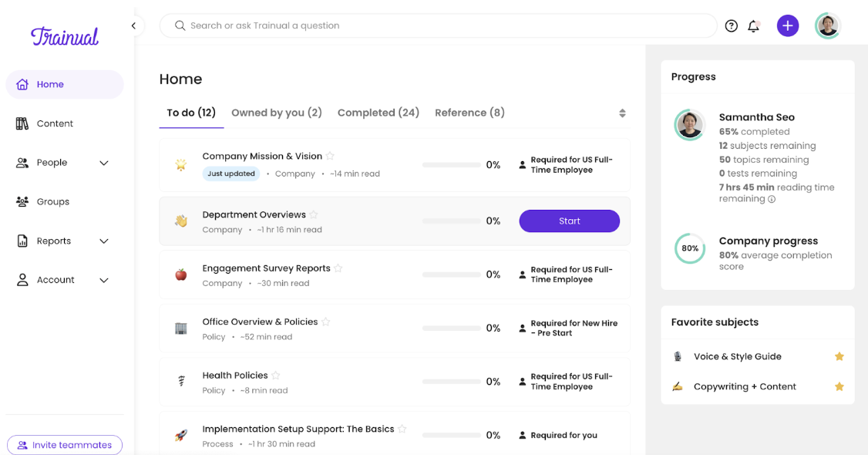This screenshot has width=868, height=455.
Task: Click the search or ask Trainual field
Action: coord(439,25)
